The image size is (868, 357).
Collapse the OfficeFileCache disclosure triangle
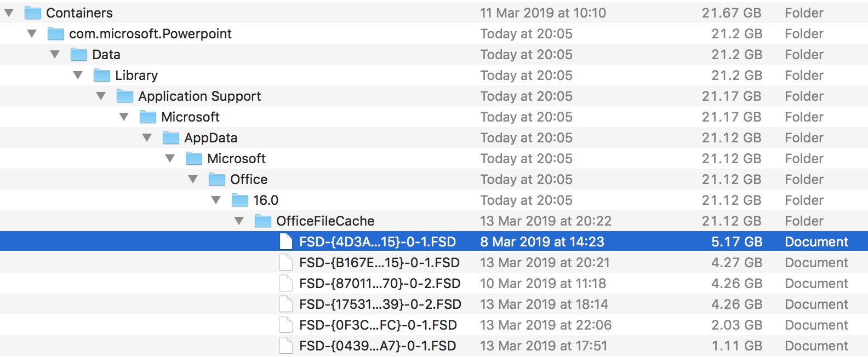(x=239, y=221)
